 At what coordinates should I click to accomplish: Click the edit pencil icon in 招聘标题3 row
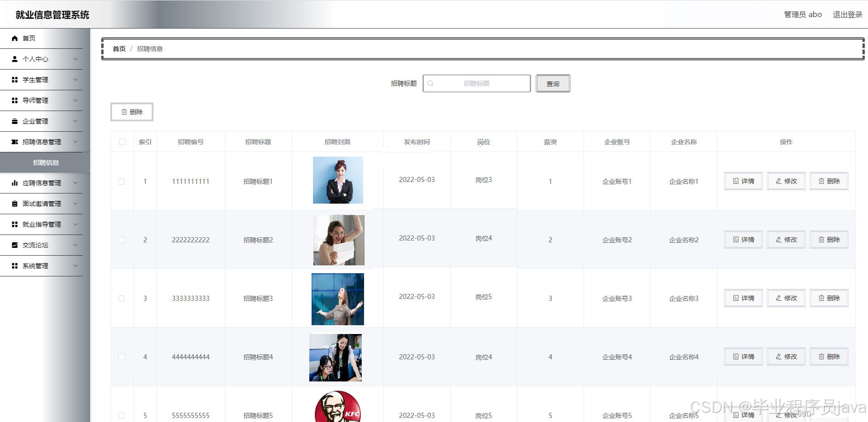tap(779, 298)
